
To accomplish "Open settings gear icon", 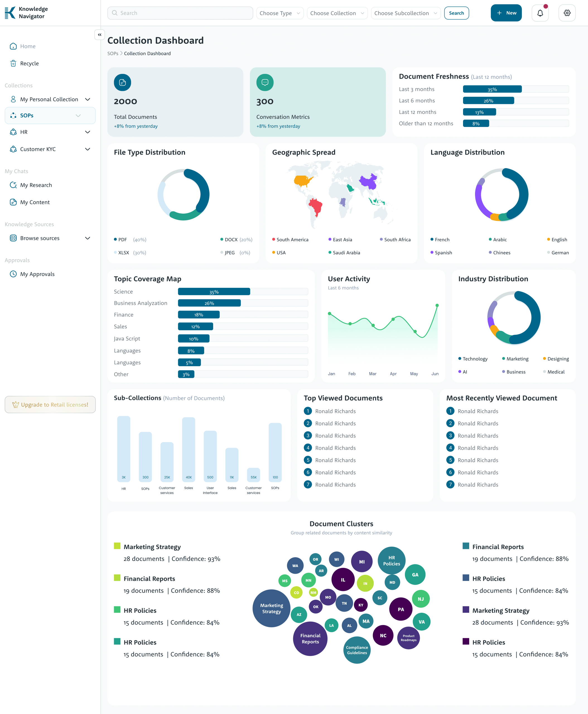I will [x=567, y=13].
